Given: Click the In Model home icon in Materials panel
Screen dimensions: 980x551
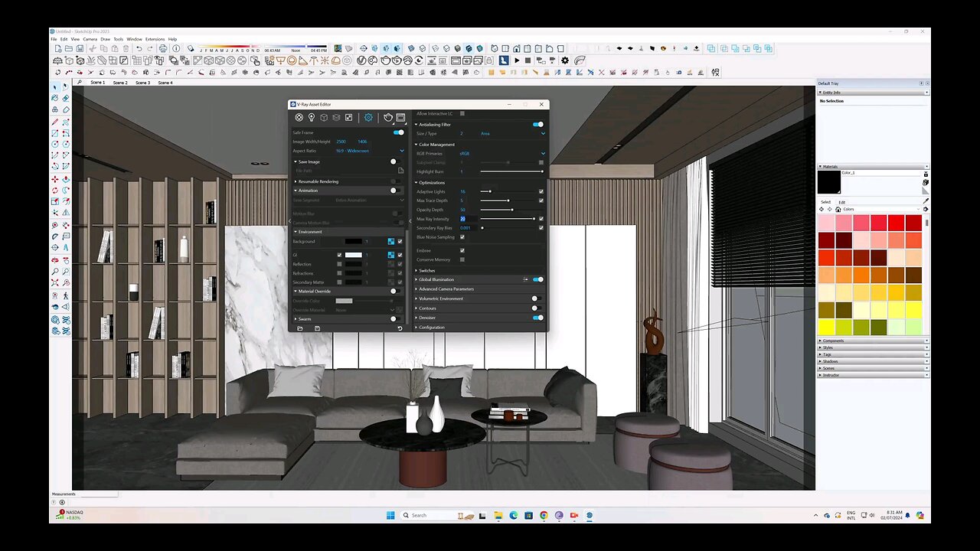Looking at the screenshot, I should click(838, 209).
